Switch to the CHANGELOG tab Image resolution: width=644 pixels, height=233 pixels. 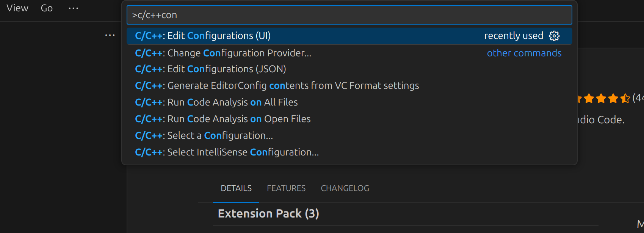[345, 188]
